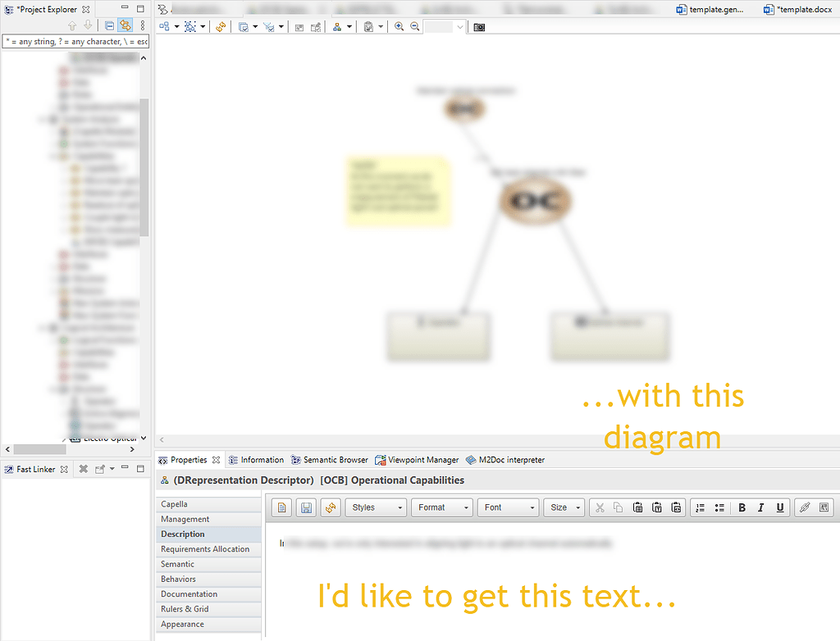
Task: Toggle Italic formatting in the description editor
Action: 760,507
